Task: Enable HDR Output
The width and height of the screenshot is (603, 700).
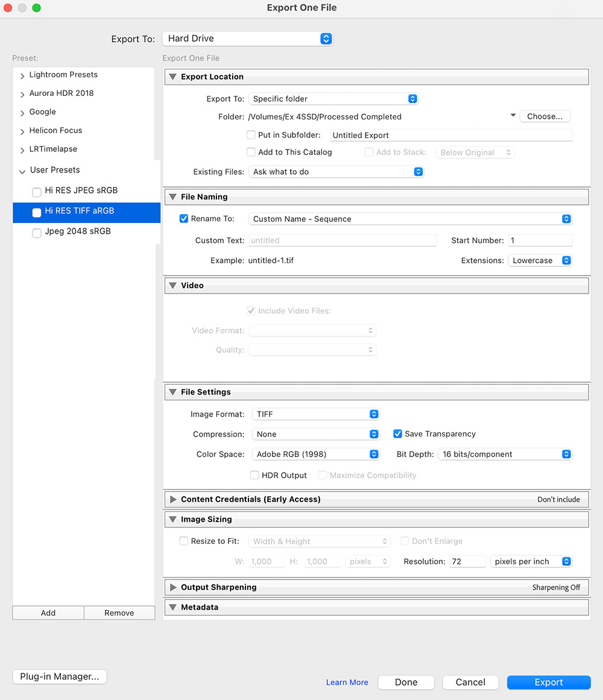Action: 254,475
